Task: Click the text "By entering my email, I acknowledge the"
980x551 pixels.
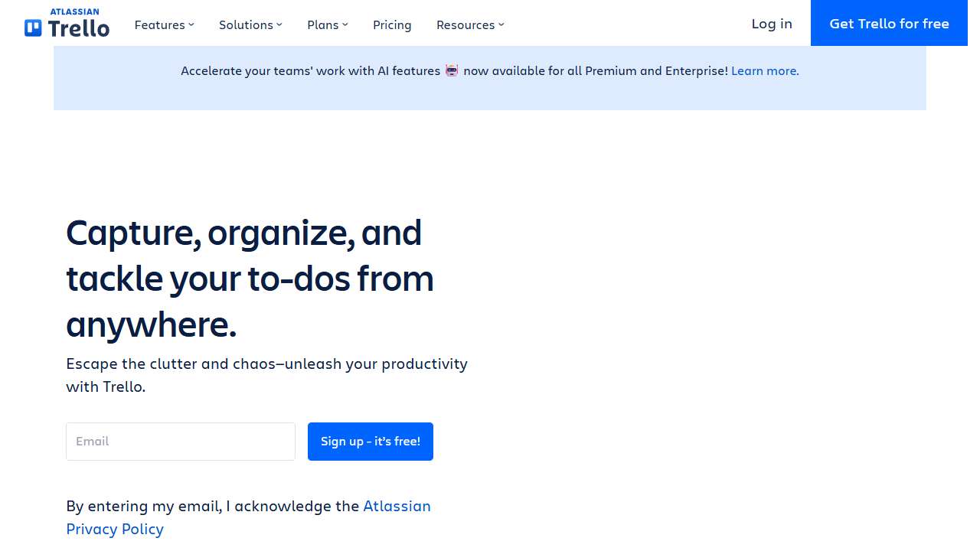Action: [213, 506]
